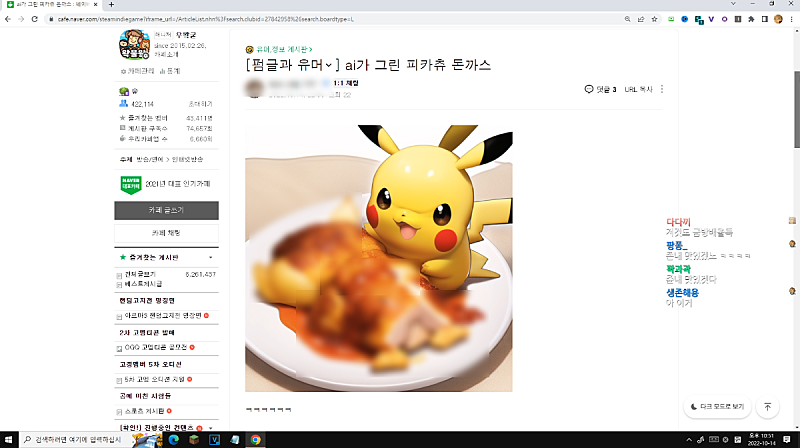Open 유머,정보 게시판 breadcrumb link
Screen dimensions: 800x448
coord(284,49)
